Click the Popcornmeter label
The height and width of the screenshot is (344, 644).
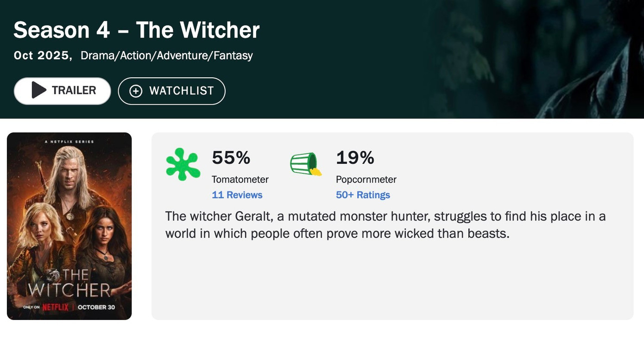(366, 179)
